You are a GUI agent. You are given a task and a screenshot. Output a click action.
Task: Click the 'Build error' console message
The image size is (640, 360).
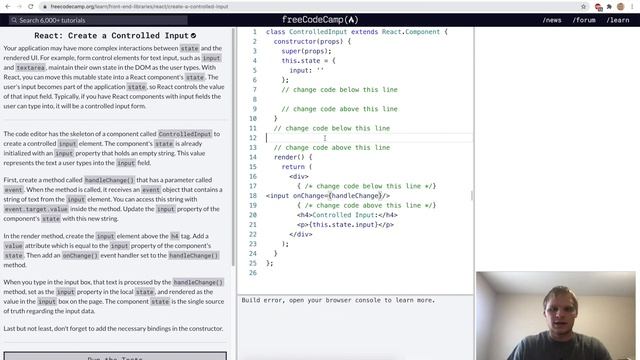[338, 300]
